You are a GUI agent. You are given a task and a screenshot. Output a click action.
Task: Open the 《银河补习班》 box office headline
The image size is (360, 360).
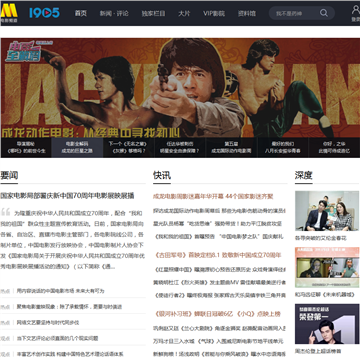point(217,314)
